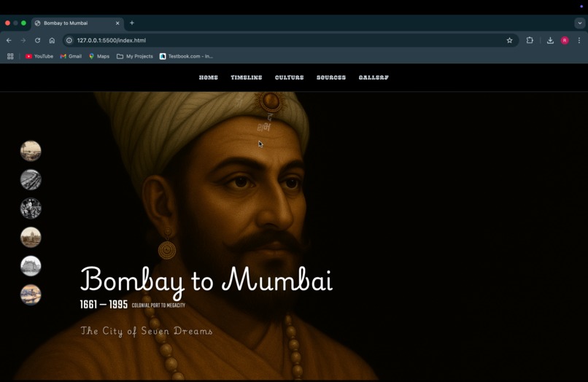The width and height of the screenshot is (588, 382).
Task: Open the SOURCES nav link
Action: point(331,77)
